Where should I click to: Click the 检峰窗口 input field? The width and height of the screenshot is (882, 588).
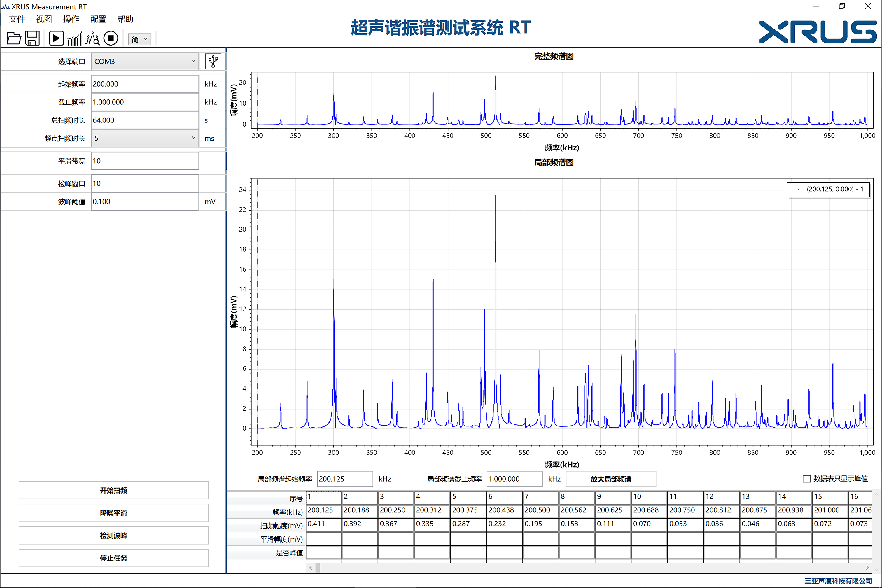click(x=145, y=183)
